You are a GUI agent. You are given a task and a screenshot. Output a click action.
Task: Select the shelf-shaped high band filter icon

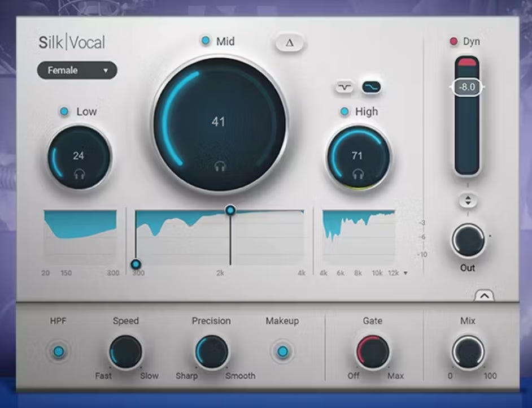(371, 87)
